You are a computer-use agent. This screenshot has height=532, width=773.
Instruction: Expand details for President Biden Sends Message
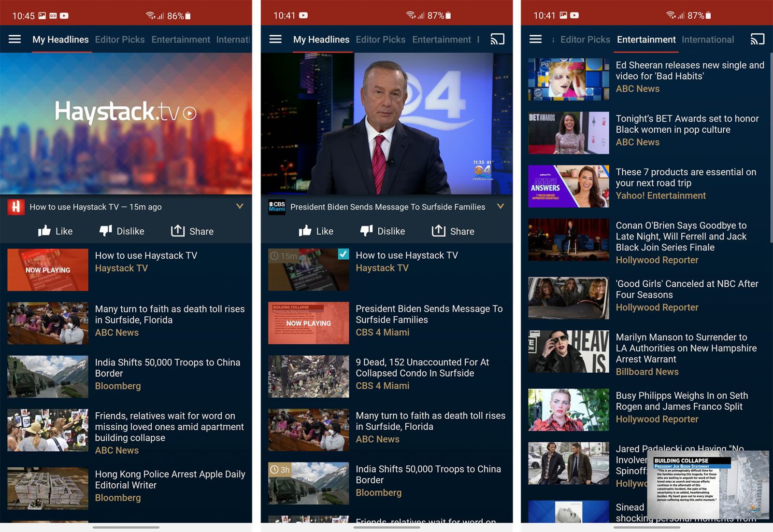coord(501,206)
